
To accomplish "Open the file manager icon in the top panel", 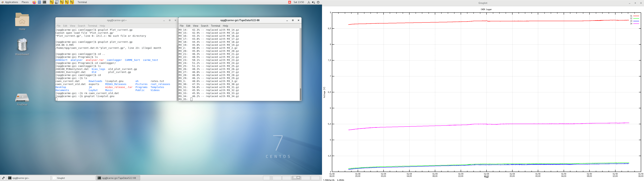I will point(40,2).
